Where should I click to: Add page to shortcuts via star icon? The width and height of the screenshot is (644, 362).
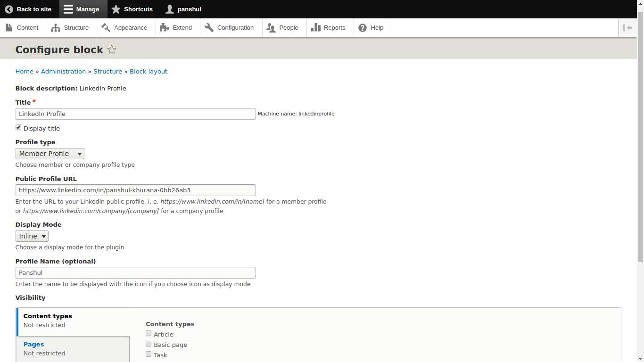tap(112, 49)
